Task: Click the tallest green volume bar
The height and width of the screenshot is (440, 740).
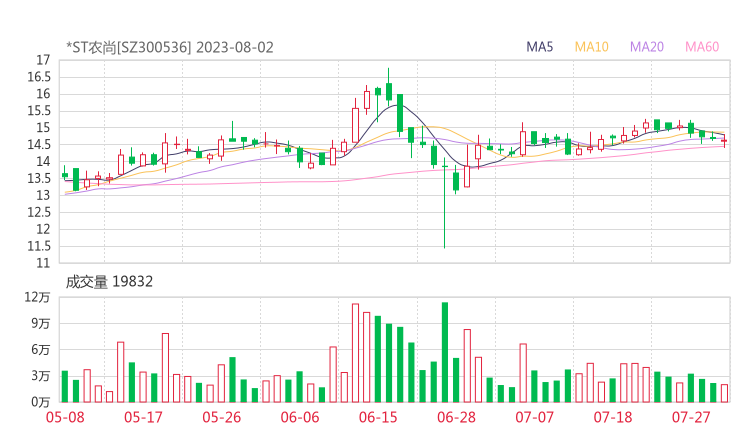Action: pos(445,352)
